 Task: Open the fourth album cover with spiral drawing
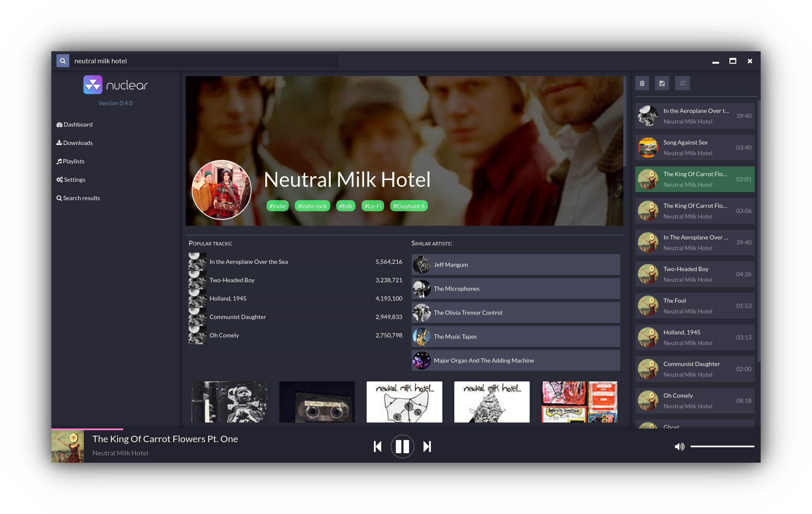[x=492, y=402]
